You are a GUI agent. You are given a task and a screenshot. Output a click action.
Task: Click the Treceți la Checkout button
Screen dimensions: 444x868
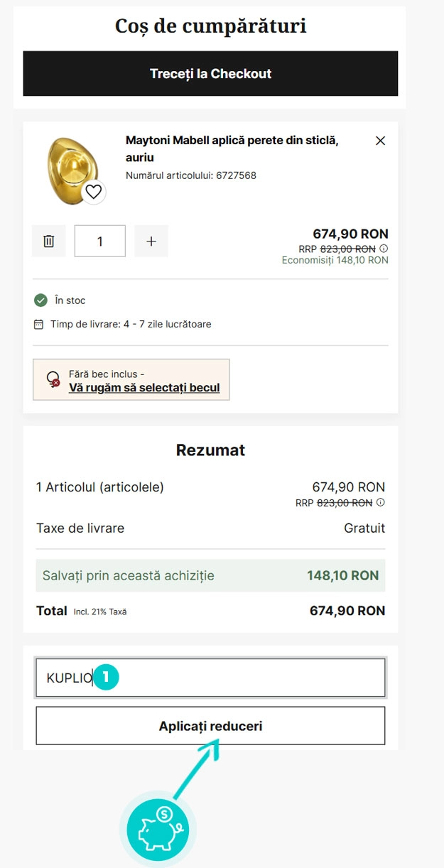(x=210, y=73)
